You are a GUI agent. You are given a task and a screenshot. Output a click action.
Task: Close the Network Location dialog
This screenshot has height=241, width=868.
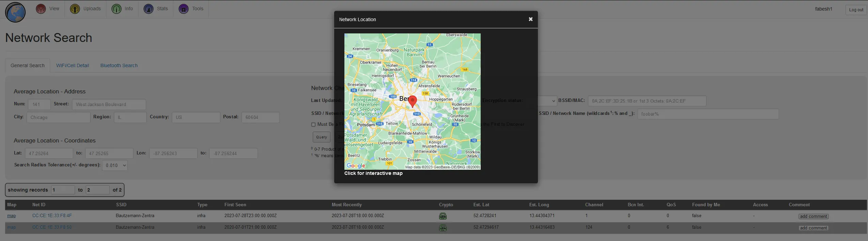coord(530,19)
